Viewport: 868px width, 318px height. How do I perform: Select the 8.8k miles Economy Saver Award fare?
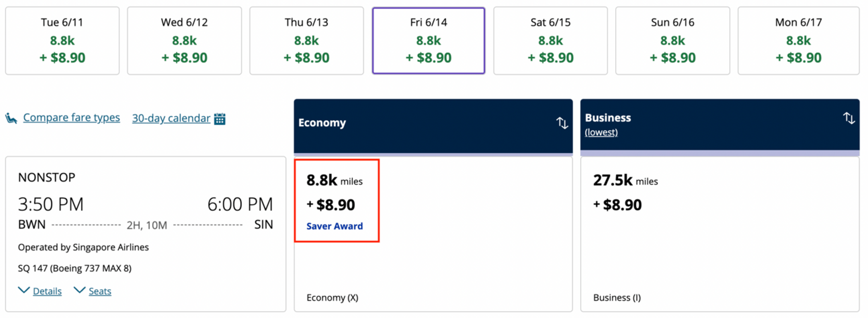pos(337,201)
